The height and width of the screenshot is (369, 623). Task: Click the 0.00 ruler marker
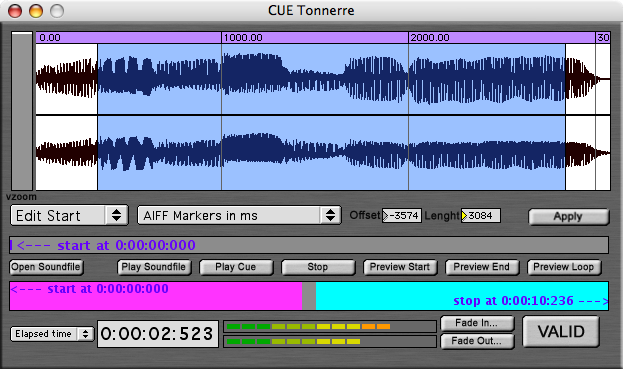[x=50, y=38]
